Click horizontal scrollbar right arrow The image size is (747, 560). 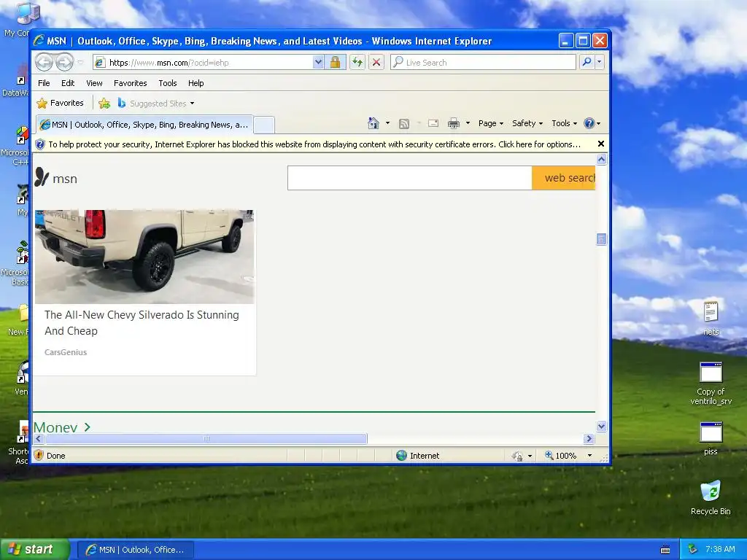click(589, 438)
